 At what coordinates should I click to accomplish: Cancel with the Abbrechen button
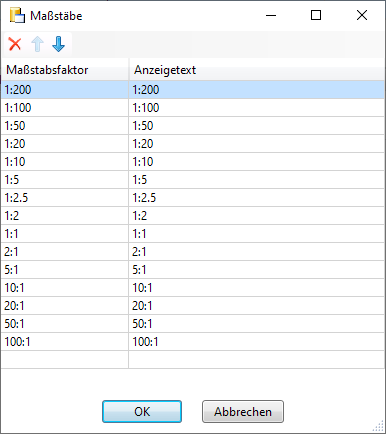pyautogui.click(x=243, y=412)
